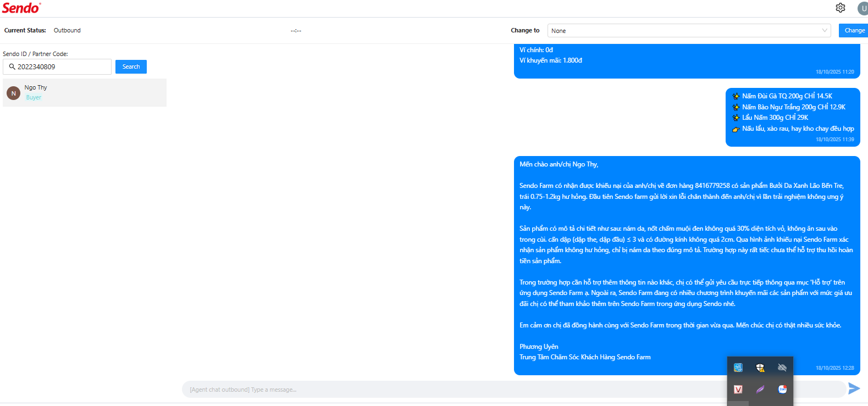Click the Phương Uyên signature

point(539,347)
